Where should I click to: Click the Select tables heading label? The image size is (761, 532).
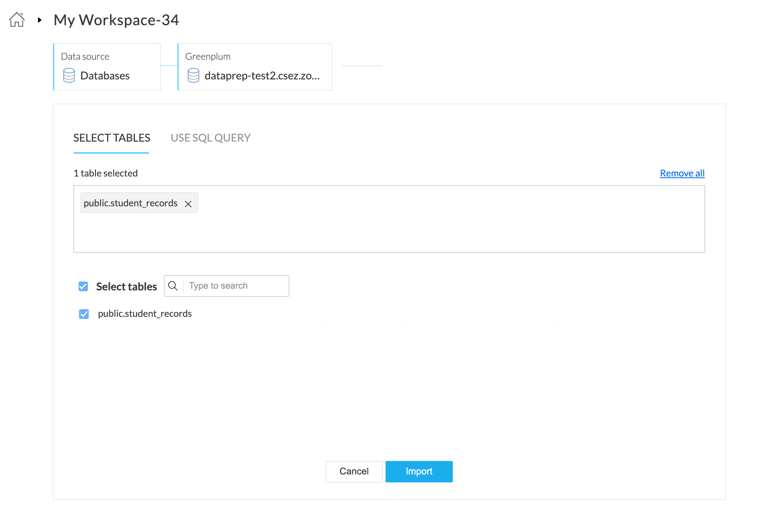(127, 287)
